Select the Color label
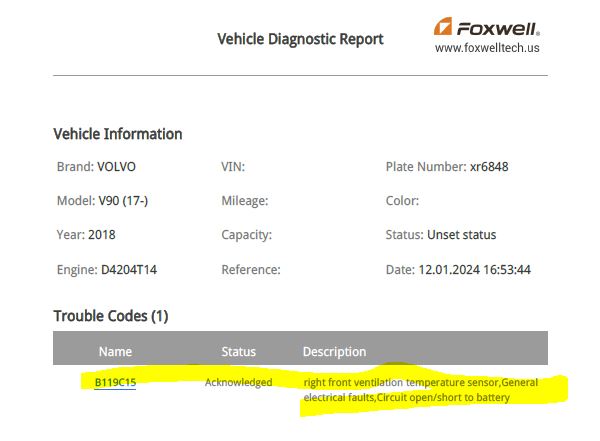Screen dimensions: 600x441 tap(402, 201)
